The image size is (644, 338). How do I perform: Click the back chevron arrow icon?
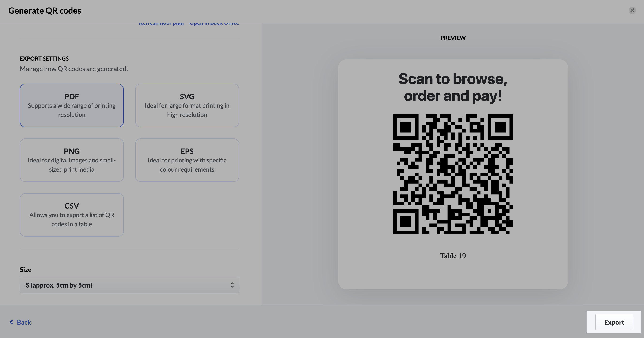point(11,322)
